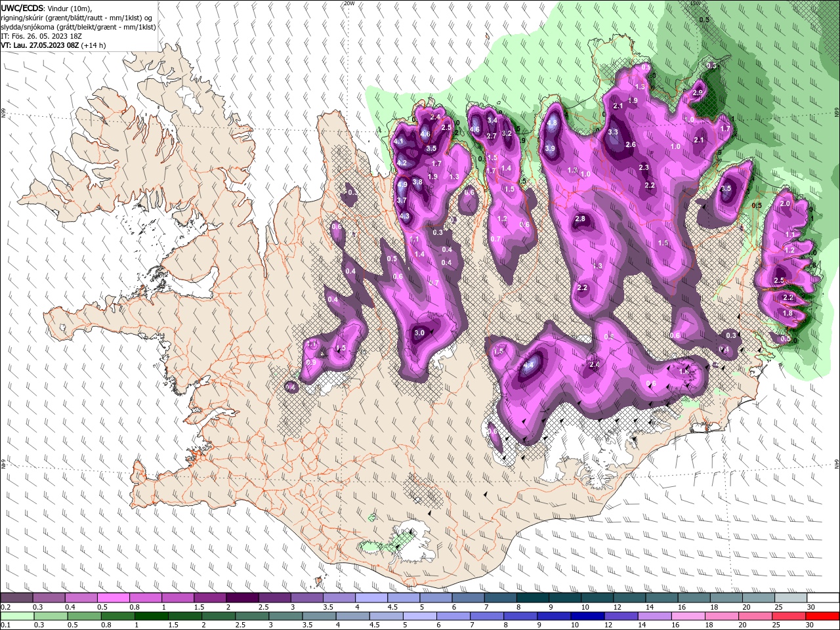Select the rain legend swatch labeled 5

pyautogui.click(x=419, y=616)
